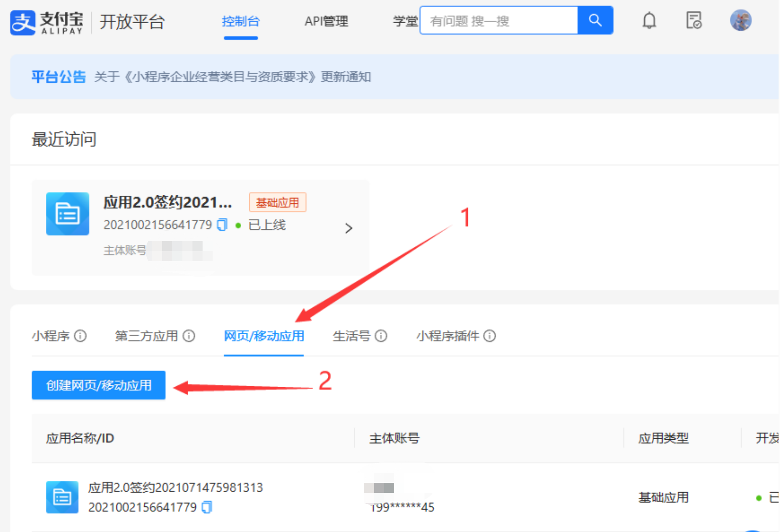
Task: Click the blue app icon in table row
Action: 62,497
